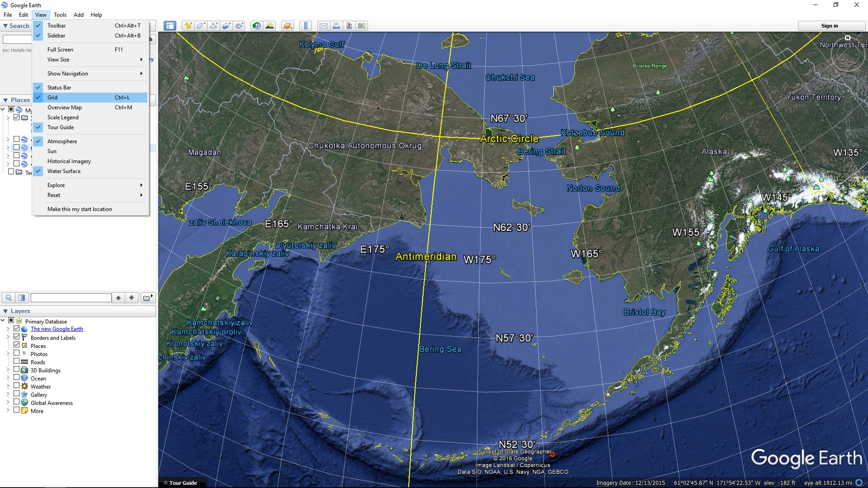Toggle the Primary Database checkbox
The width and height of the screenshot is (868, 488).
click(11, 321)
